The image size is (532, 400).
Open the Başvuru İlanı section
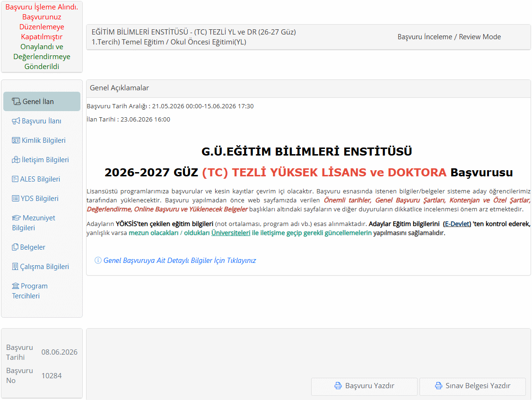pyautogui.click(x=42, y=121)
